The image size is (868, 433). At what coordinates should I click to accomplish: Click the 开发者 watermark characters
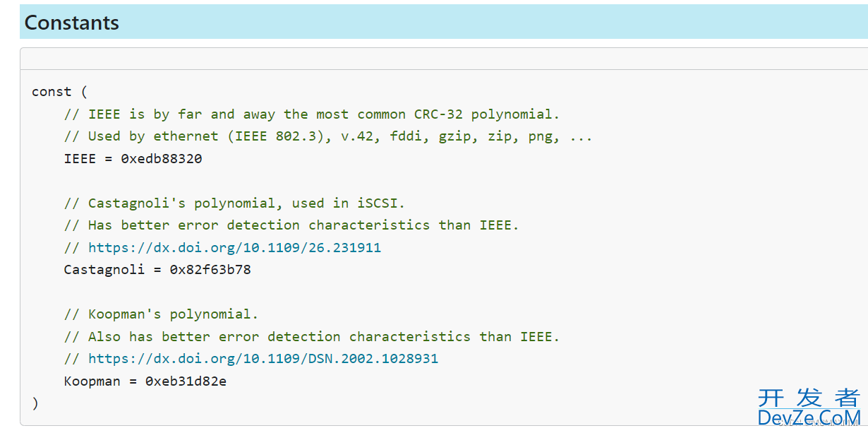pyautogui.click(x=809, y=397)
